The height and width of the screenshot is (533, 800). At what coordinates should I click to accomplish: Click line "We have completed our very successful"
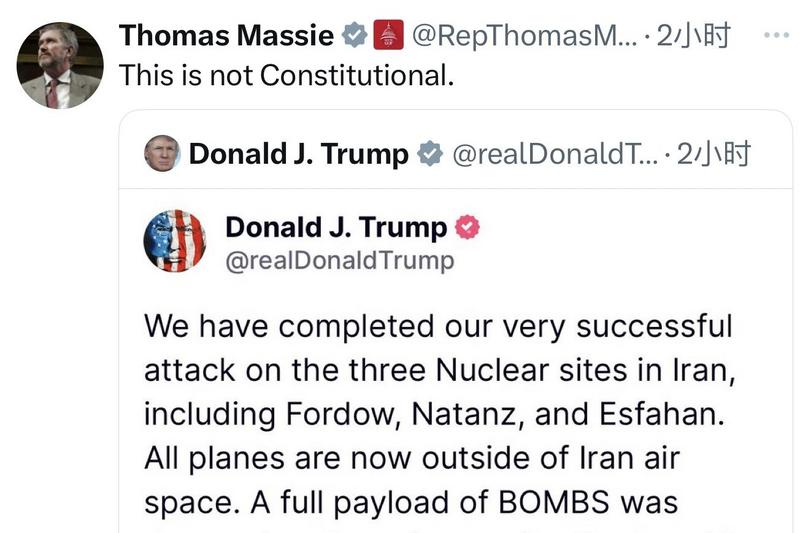tap(438, 326)
